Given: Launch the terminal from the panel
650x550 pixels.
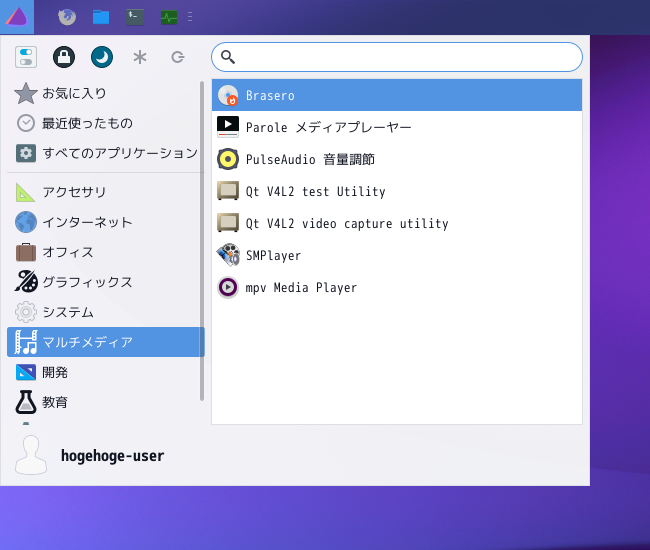Looking at the screenshot, I should [135, 17].
